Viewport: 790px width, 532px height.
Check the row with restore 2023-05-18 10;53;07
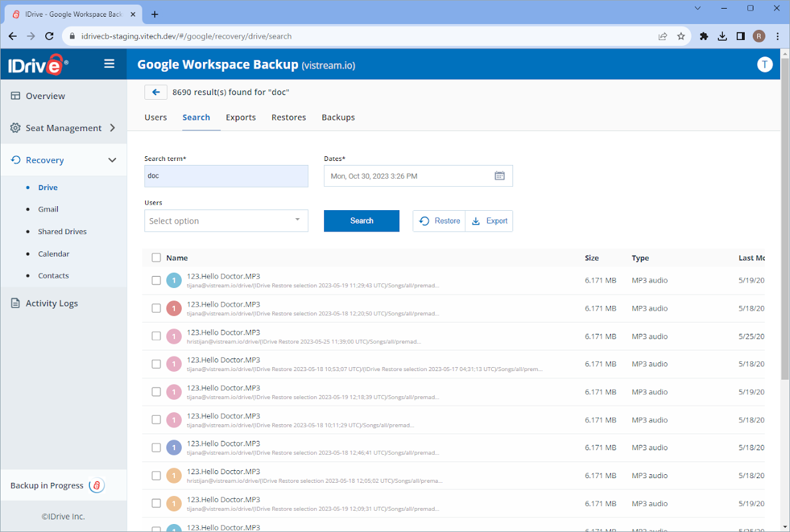coord(156,364)
